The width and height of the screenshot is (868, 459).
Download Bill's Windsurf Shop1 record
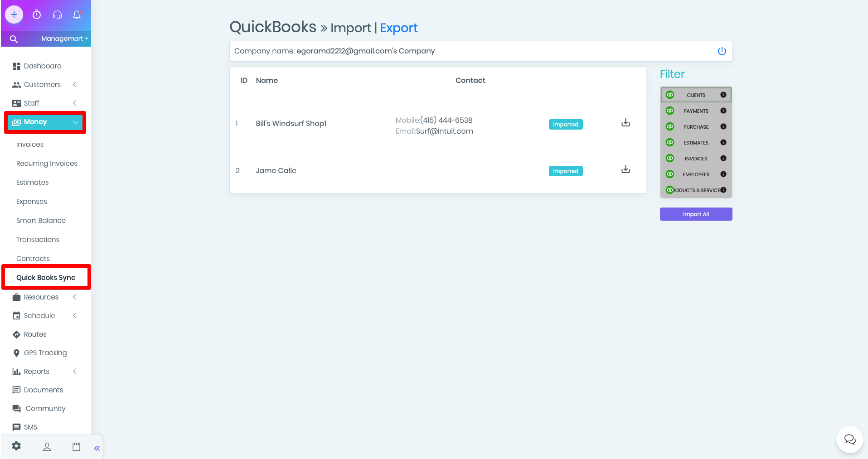(626, 122)
